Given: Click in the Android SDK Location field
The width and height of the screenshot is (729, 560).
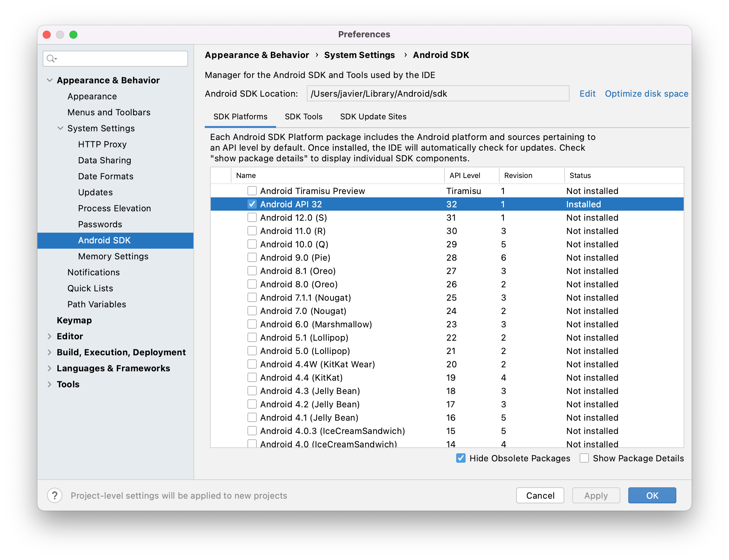Looking at the screenshot, I should coord(438,94).
